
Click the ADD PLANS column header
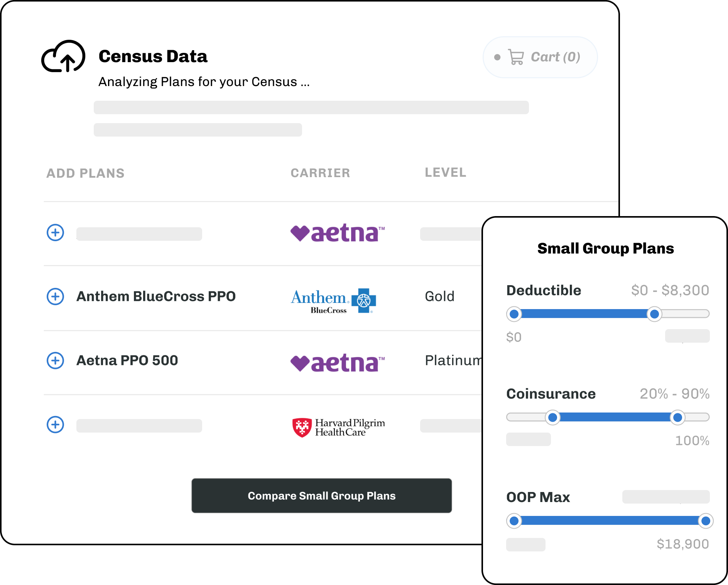pos(86,173)
